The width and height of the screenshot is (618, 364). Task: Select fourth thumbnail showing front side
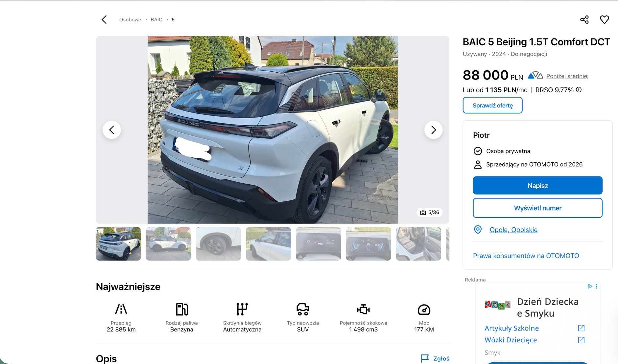click(268, 244)
